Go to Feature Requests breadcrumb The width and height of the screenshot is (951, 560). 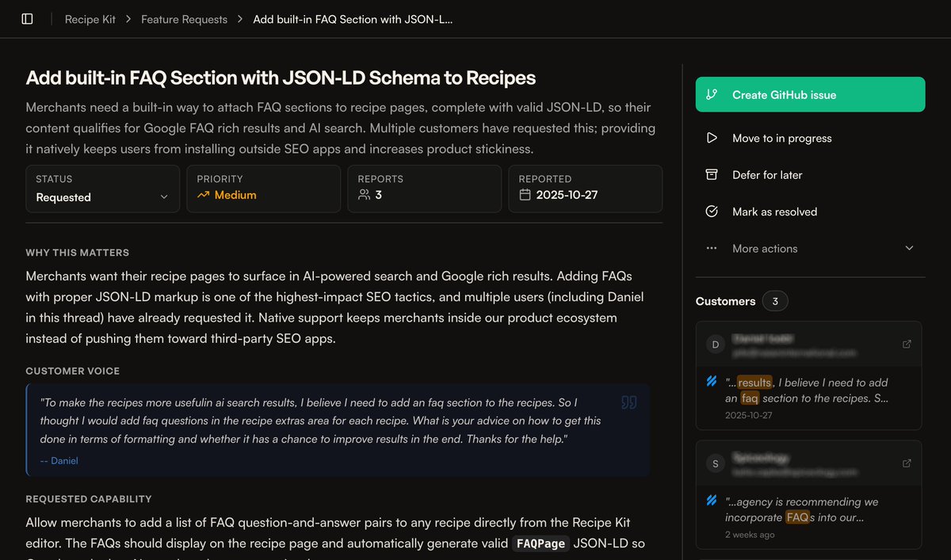click(x=184, y=19)
